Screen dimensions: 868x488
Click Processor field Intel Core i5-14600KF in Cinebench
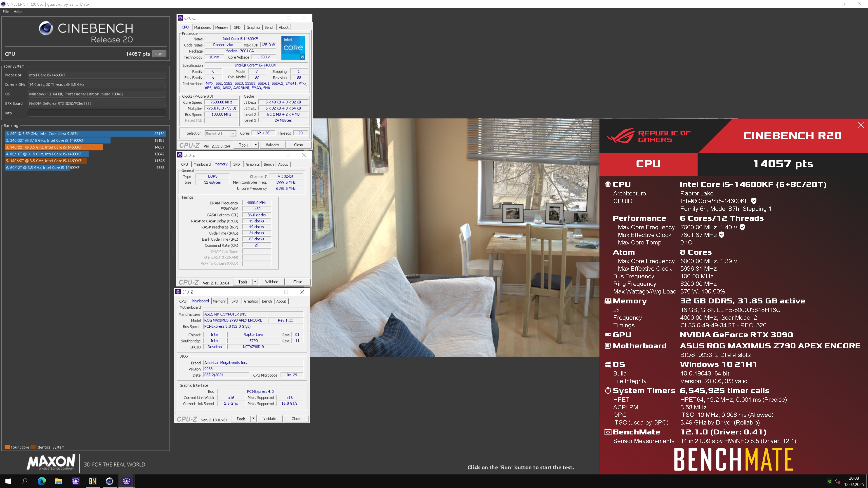(97, 75)
